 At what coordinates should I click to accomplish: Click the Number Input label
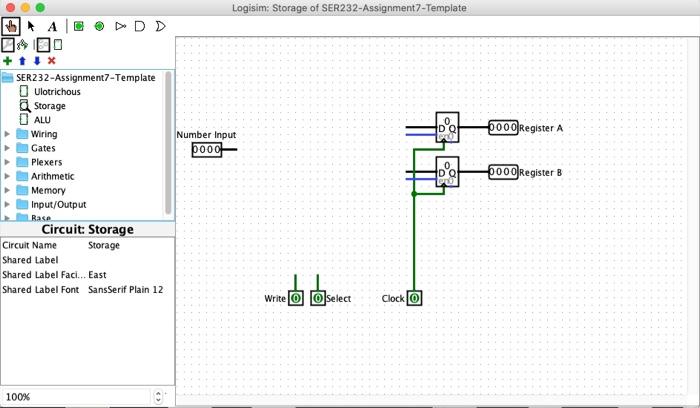coord(206,135)
